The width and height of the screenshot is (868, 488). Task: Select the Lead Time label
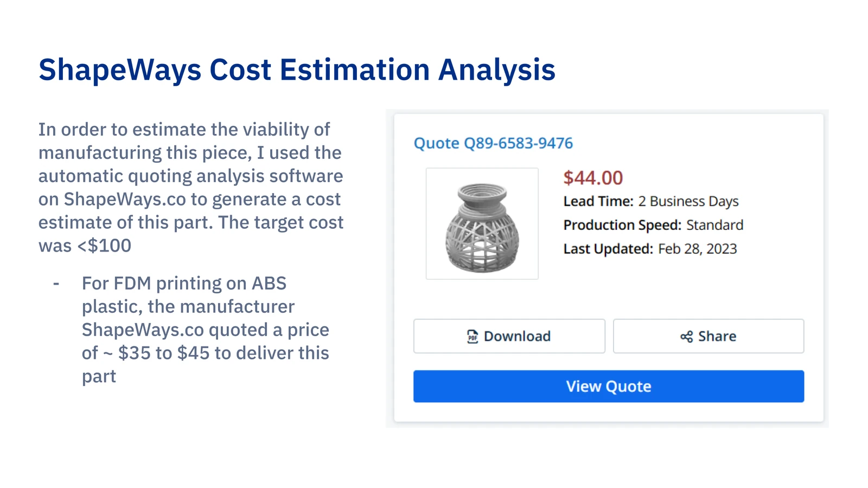click(598, 201)
